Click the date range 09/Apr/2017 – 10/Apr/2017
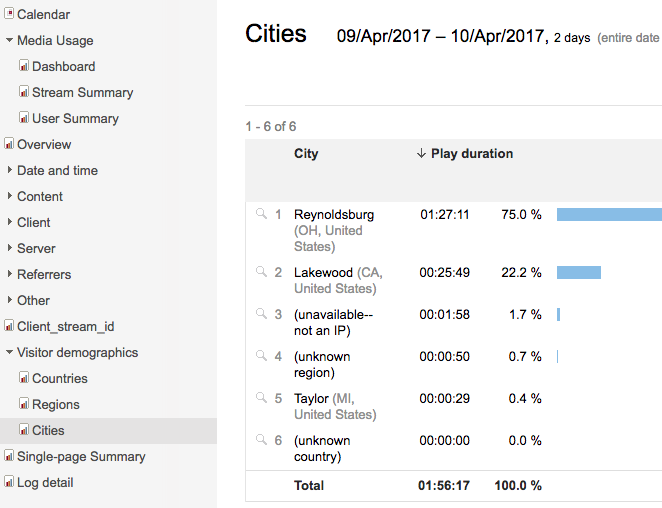 click(441, 37)
